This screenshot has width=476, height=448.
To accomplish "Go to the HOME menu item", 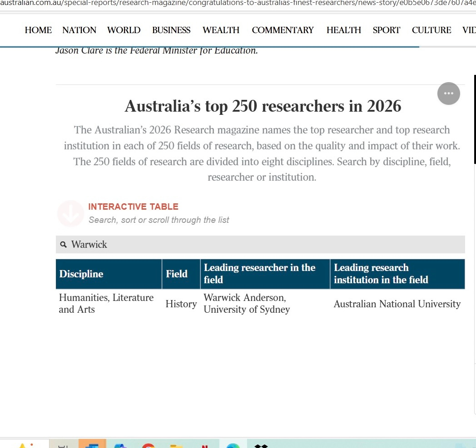I will click(38, 30).
